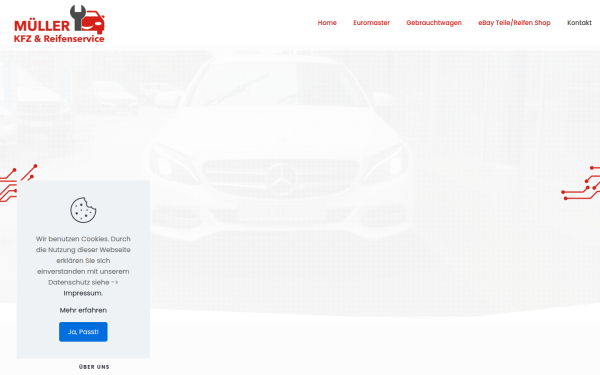
Task: Click the MÜLLER logo text
Action: pos(42,26)
